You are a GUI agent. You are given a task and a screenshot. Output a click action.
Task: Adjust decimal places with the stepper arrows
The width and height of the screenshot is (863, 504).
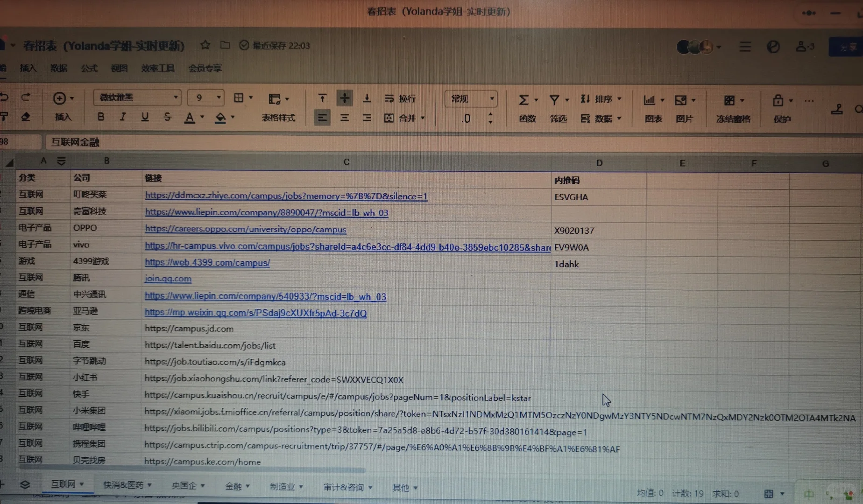pos(490,118)
